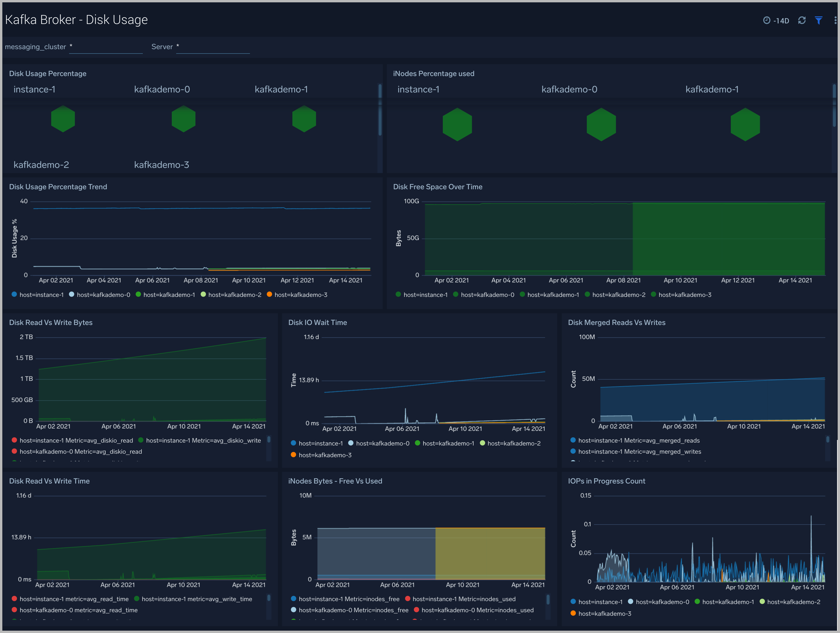Hide host=instance-1 series in Disk Free Space Over Time
This screenshot has width=840, height=633.
[x=425, y=295]
